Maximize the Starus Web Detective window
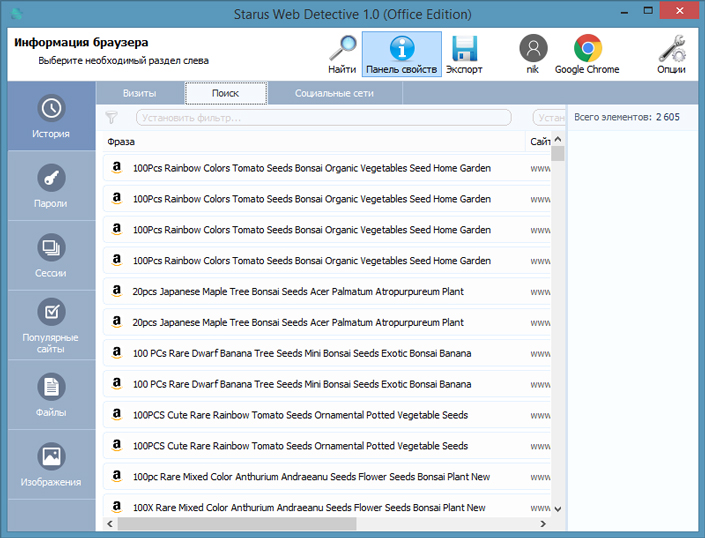Viewport: 705px width, 538px height. [x=648, y=11]
